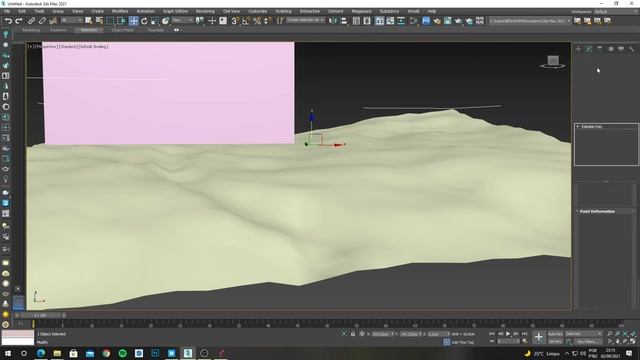Image resolution: width=640 pixels, height=360 pixels.
Task: Open Modify command panel tab
Action: click(589, 49)
